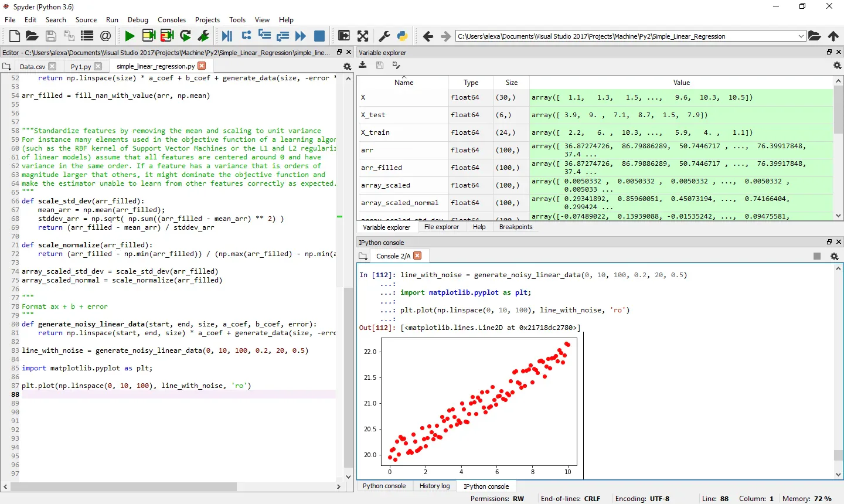Run the current cell
This screenshot has height=504, width=844.
(x=148, y=36)
